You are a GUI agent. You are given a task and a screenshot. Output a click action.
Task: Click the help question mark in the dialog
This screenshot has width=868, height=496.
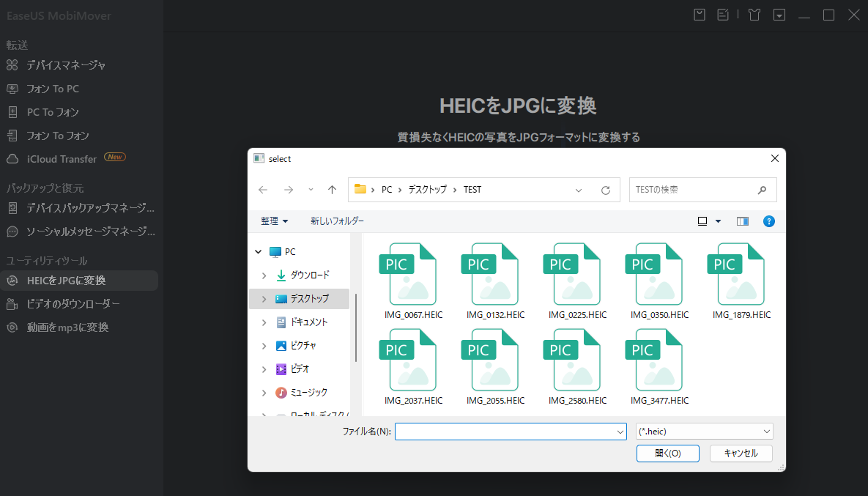pos(768,221)
